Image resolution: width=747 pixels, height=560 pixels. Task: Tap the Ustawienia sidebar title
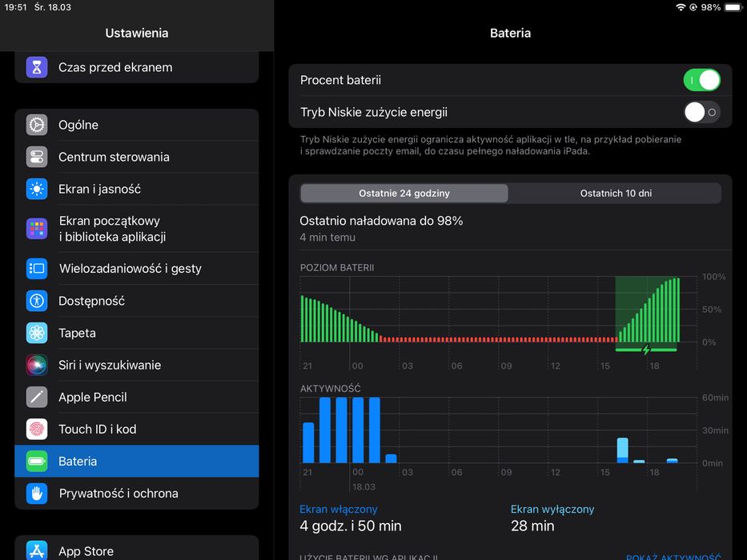coord(137,33)
